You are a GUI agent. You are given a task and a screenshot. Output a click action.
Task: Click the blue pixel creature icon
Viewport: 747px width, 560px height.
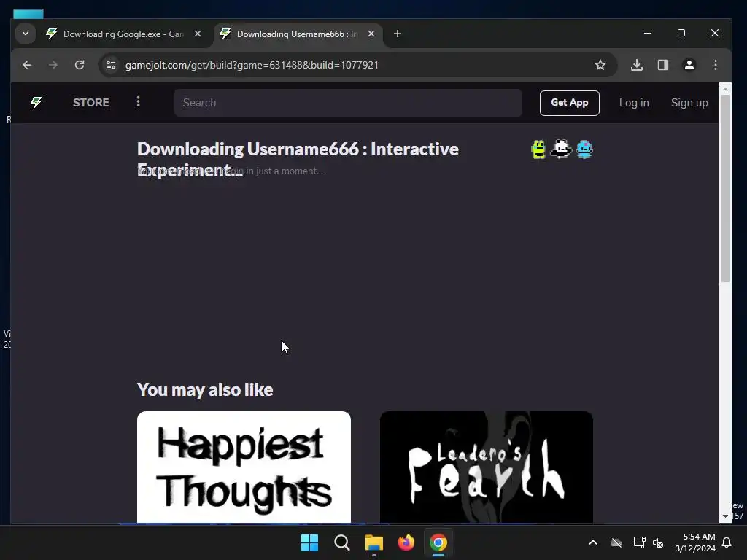584,149
